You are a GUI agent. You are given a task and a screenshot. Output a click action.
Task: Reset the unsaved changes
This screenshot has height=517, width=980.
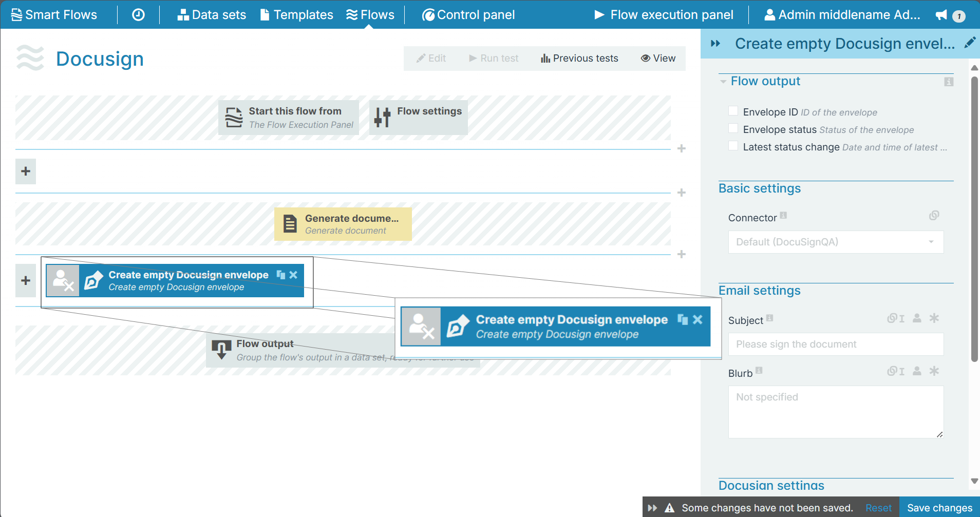tap(878, 507)
